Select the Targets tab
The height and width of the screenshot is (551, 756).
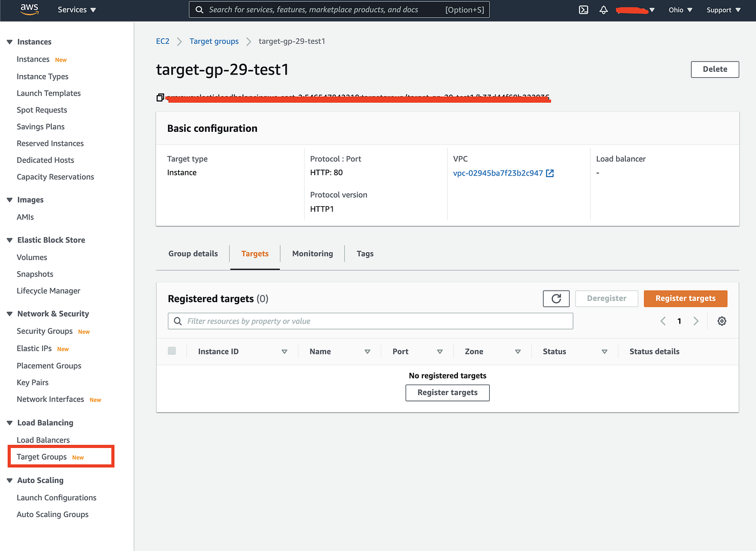pyautogui.click(x=255, y=253)
